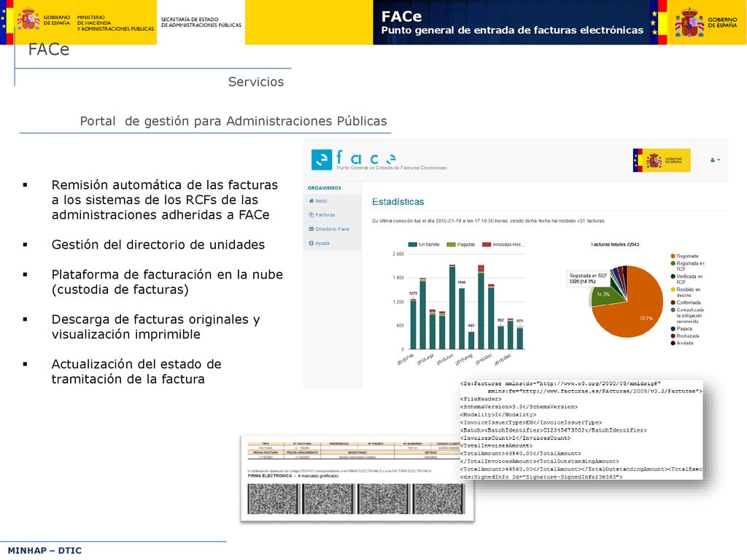Click the MINHAP – DTIC footer text

[x=44, y=551]
